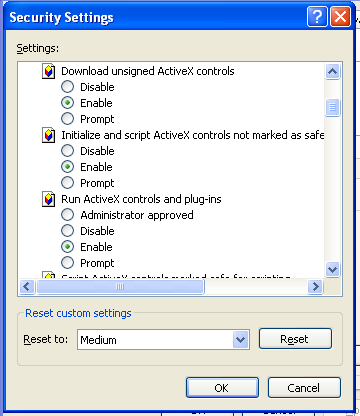Viewport: 360px width, 416px height.
Task: Click the Cancel button
Action: click(x=304, y=388)
